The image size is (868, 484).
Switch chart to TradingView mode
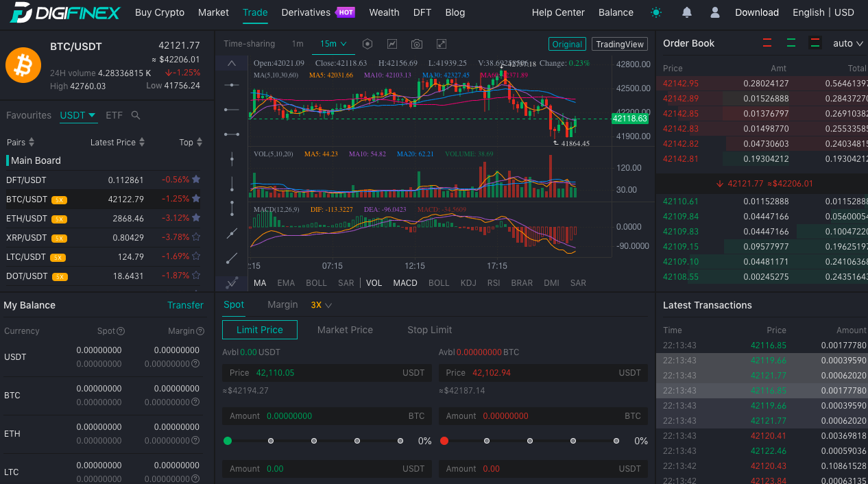pos(620,44)
